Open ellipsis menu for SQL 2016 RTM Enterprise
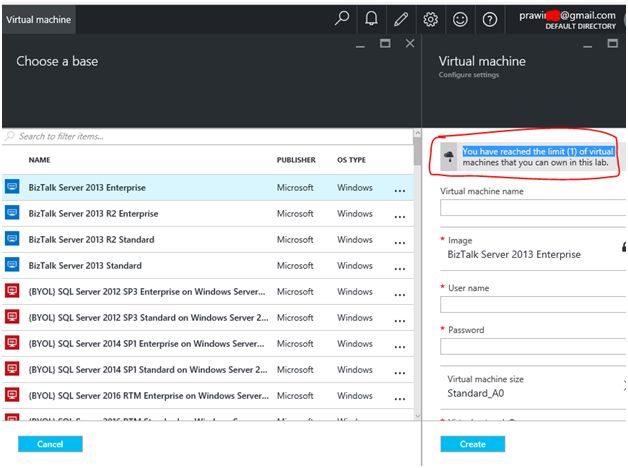This screenshot has width=628, height=468. tap(400, 399)
